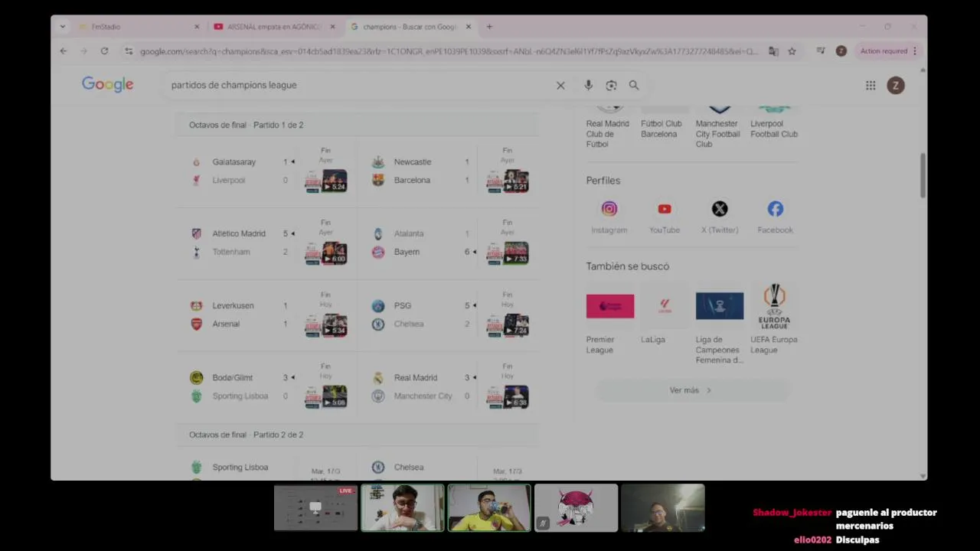
Task: Play PSG vs Chelsea highlights video
Action: click(508, 325)
